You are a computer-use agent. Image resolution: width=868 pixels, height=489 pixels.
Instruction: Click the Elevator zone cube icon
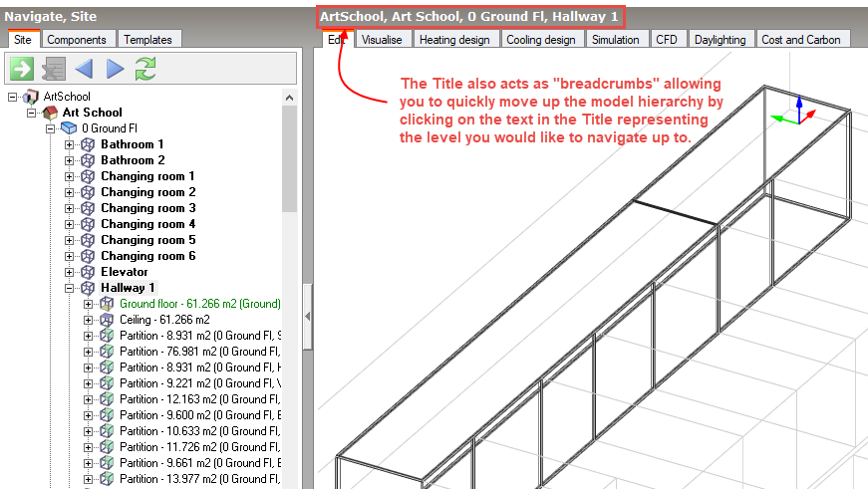pos(88,272)
